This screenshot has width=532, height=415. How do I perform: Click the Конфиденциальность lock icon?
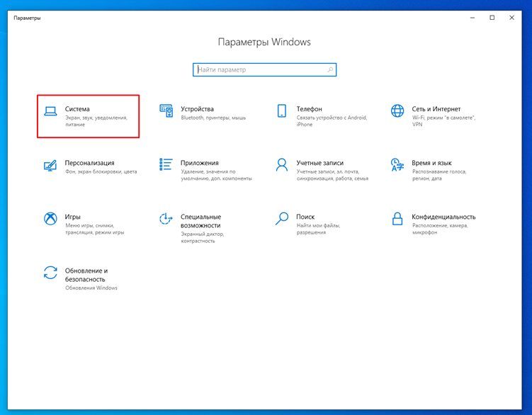point(397,219)
